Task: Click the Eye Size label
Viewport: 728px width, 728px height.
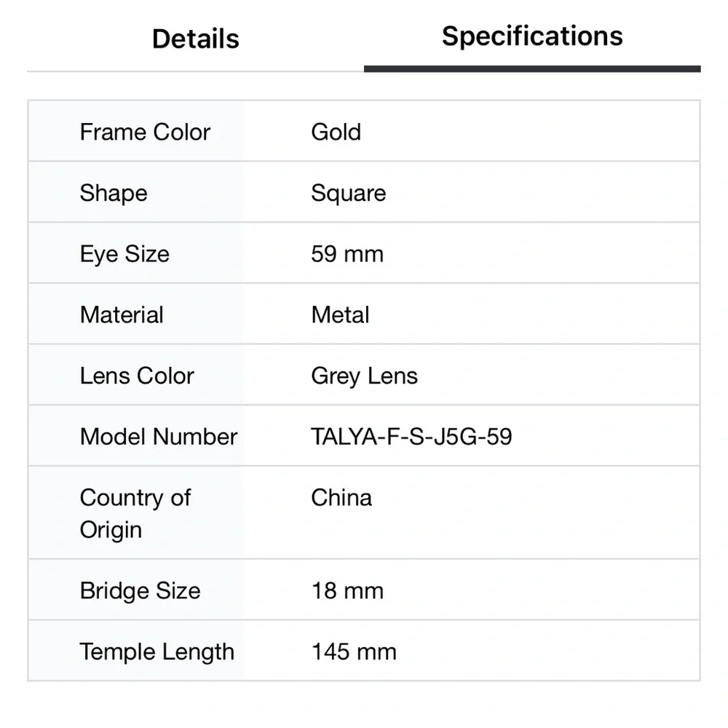Action: [x=124, y=254]
